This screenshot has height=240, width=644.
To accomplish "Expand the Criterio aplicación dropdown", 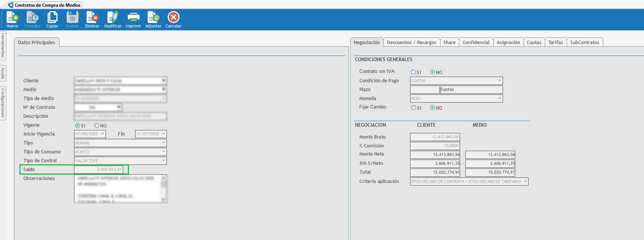I will [x=525, y=181].
